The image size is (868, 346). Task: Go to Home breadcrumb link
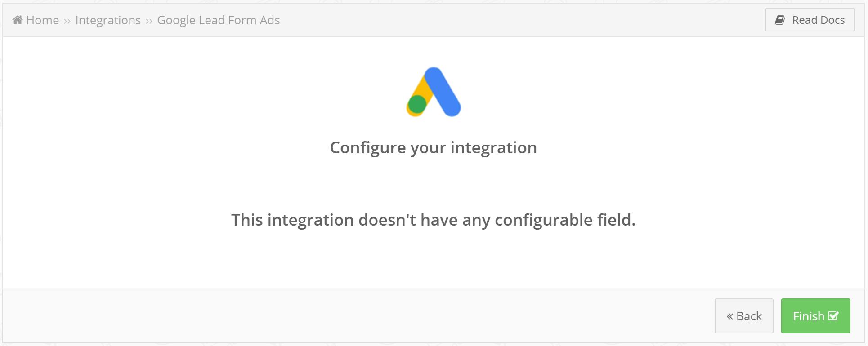point(42,20)
